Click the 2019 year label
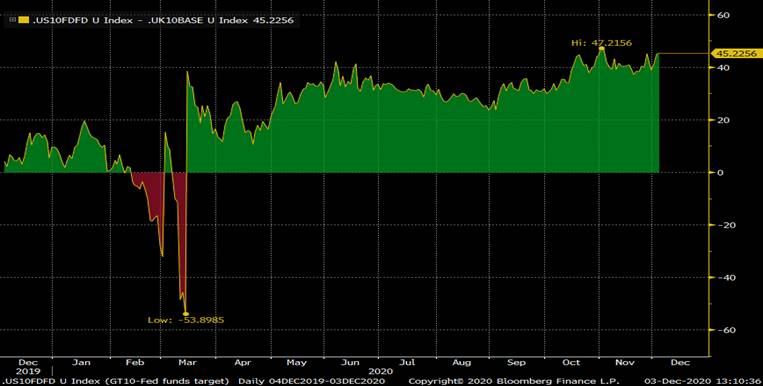 29,371
